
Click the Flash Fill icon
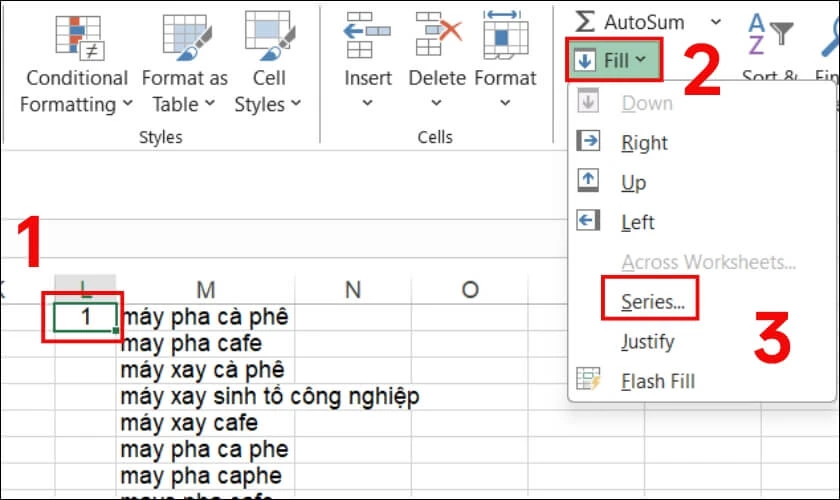pos(588,379)
